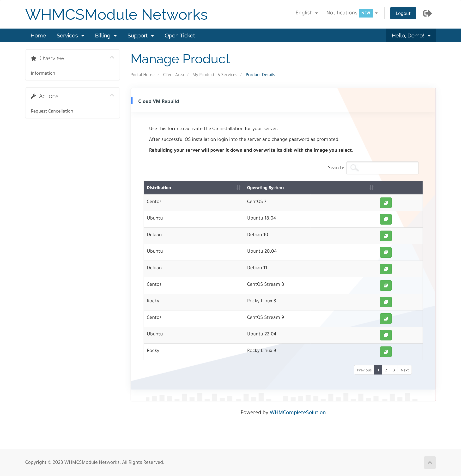Click Request Cancellation action link
This screenshot has width=461, height=476.
point(52,111)
